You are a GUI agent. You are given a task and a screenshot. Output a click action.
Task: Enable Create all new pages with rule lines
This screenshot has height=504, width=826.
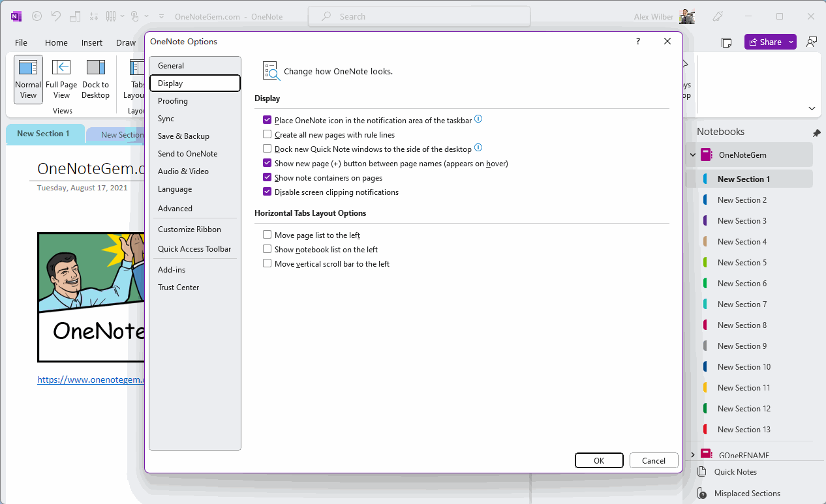point(268,134)
